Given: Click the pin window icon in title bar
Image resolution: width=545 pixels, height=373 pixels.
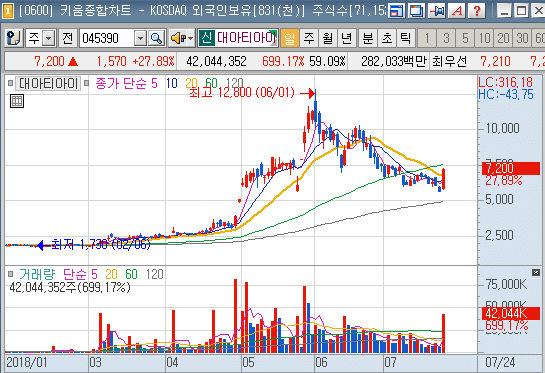Looking at the screenshot, I should coord(436,11).
